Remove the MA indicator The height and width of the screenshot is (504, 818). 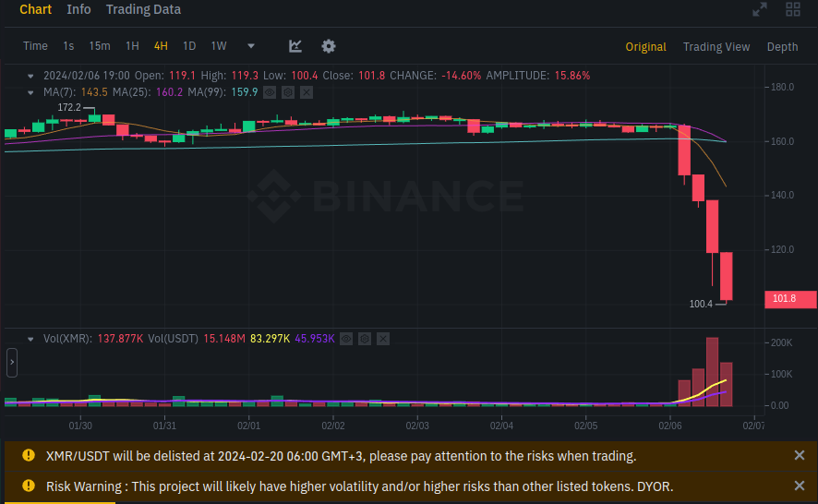307,92
